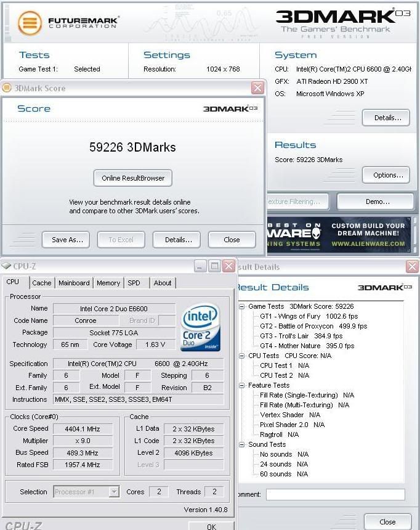Open Details in the 3DMark Score window
Viewport: 420px width, 530px height.
[x=177, y=240]
